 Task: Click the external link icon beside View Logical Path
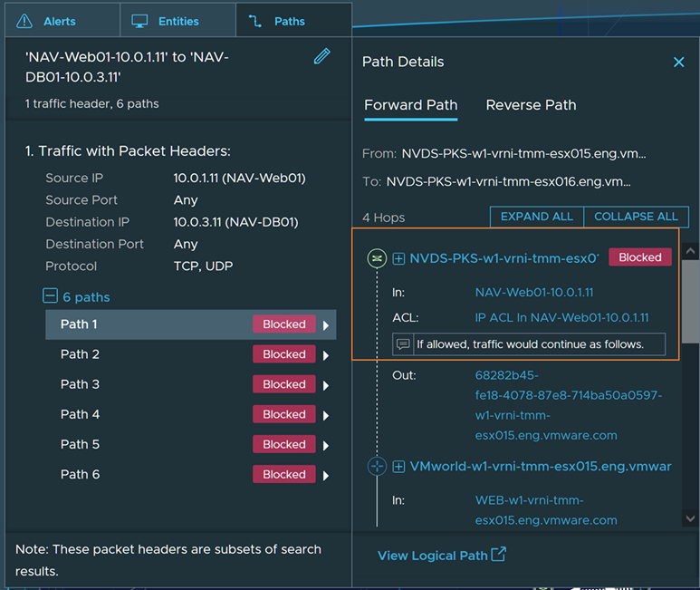click(x=498, y=555)
